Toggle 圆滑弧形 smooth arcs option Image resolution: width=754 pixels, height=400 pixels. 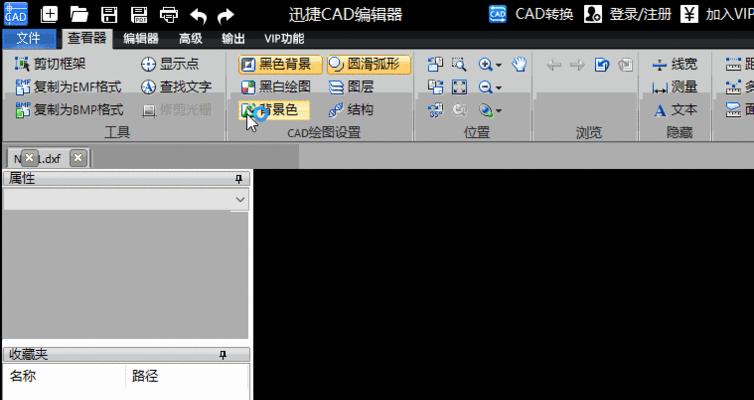(369, 64)
